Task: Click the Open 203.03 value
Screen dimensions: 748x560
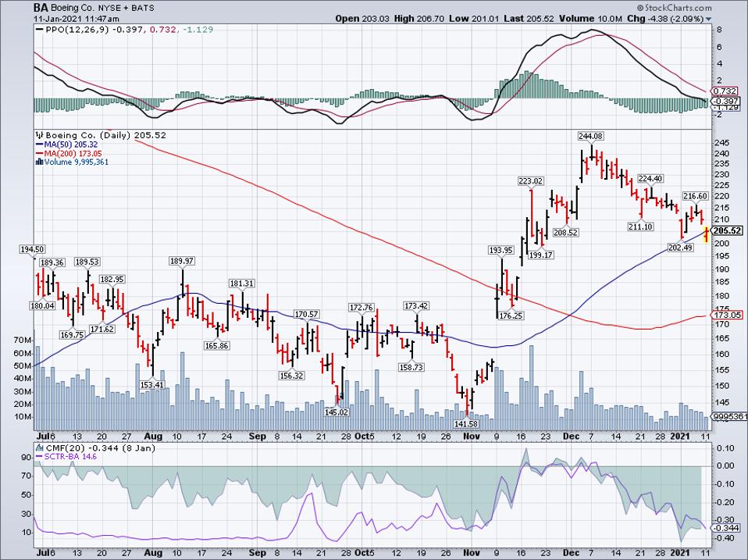Action: (x=362, y=19)
